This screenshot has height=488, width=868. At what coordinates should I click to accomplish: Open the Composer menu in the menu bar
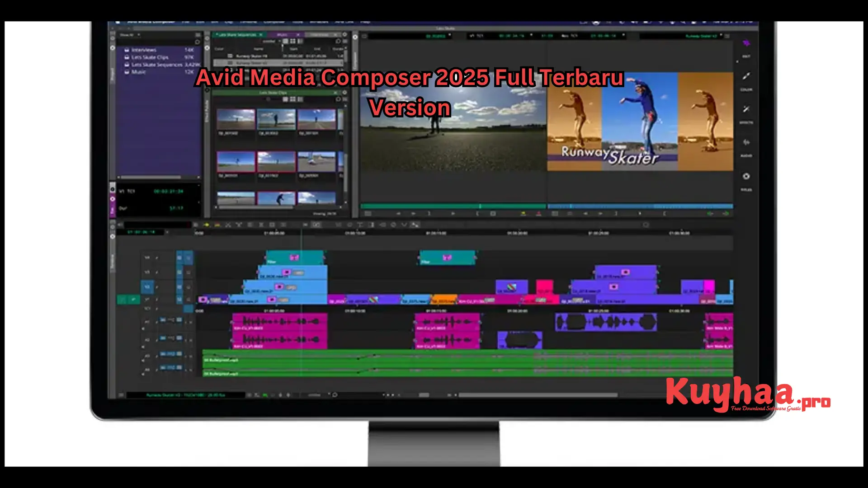point(274,22)
